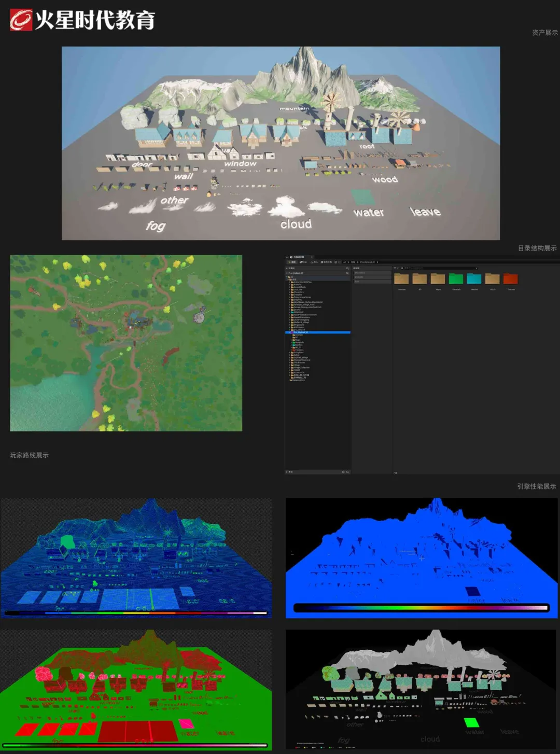
Task: Click the Save All toolbar button
Action: point(327,262)
